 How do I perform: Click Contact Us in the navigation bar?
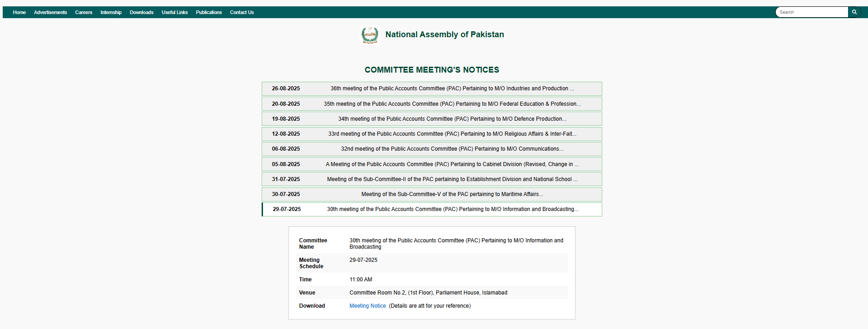click(x=242, y=12)
